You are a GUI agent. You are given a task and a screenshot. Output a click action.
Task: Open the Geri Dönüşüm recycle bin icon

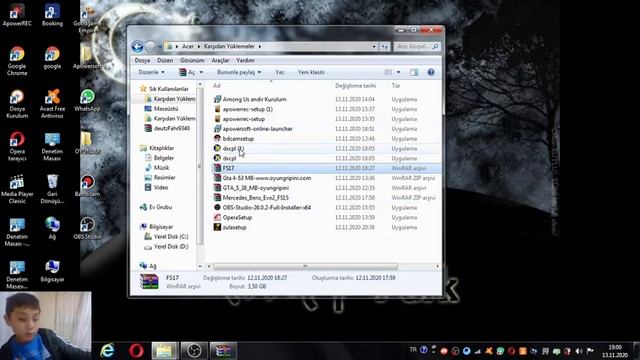point(52,189)
